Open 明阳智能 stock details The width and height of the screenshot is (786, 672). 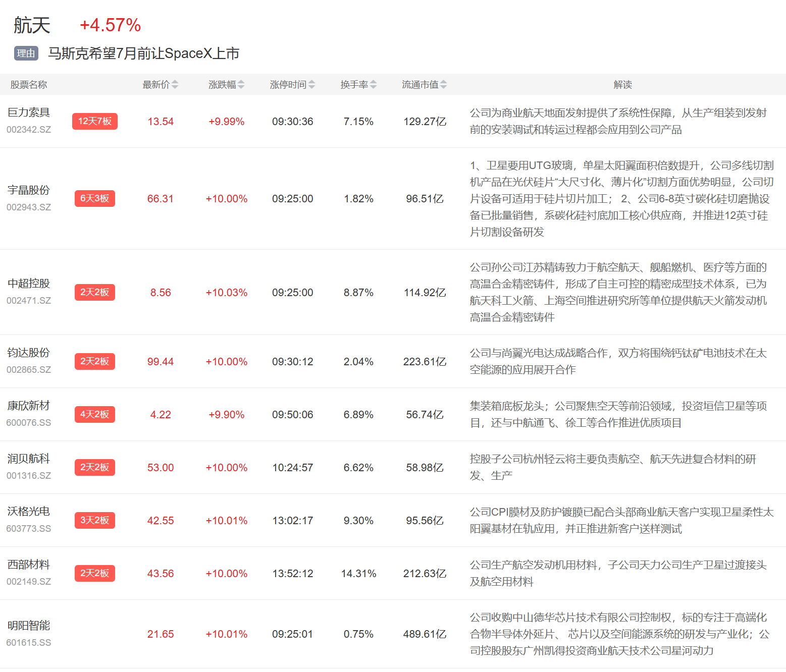pyautogui.click(x=29, y=626)
